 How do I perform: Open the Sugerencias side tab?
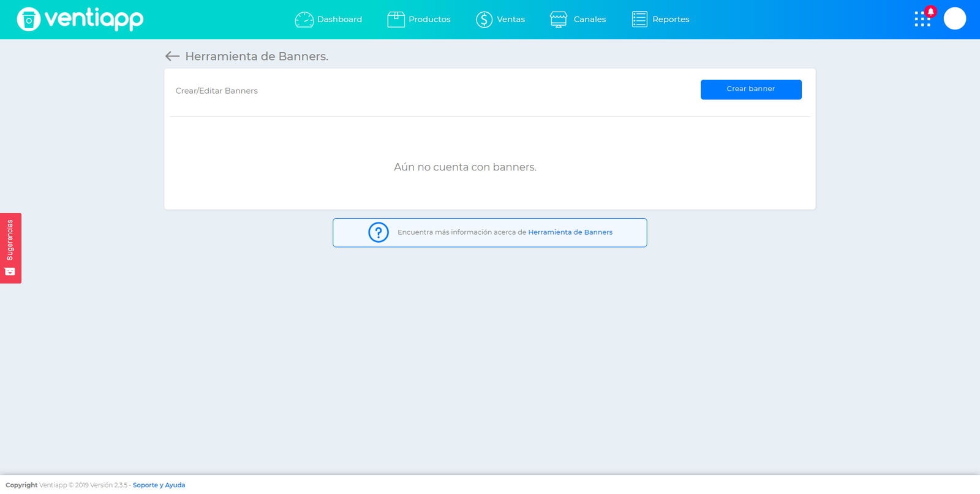tap(10, 248)
